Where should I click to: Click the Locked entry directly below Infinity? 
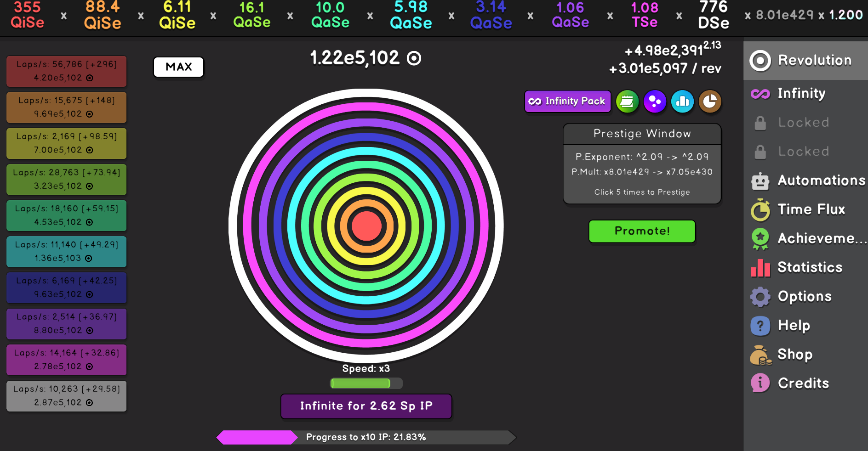coord(805,123)
